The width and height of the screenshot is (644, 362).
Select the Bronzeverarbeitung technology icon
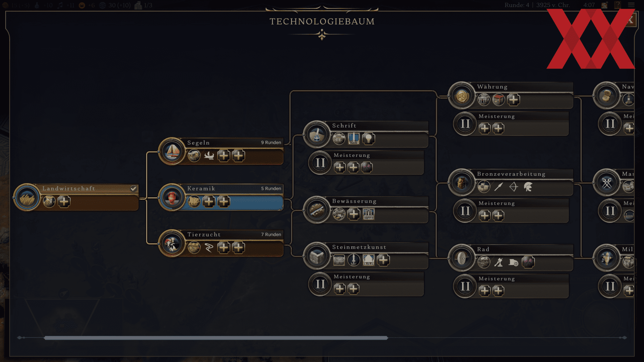462,183
